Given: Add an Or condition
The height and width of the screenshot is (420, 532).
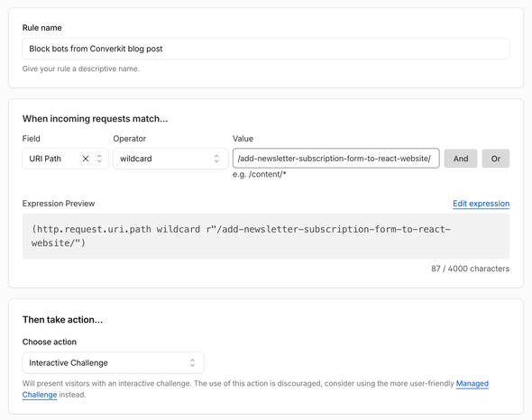Looking at the screenshot, I should (x=496, y=159).
